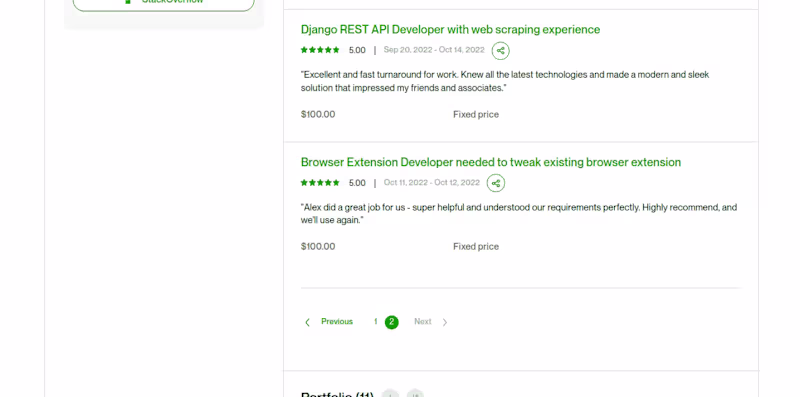Click Fixed price label of Django review
The width and height of the screenshot is (800, 397).
point(476,114)
